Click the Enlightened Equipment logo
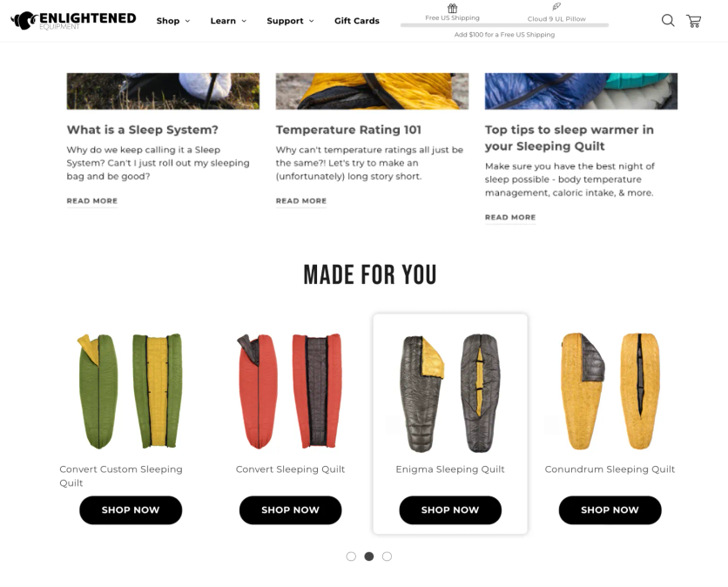 point(73,20)
